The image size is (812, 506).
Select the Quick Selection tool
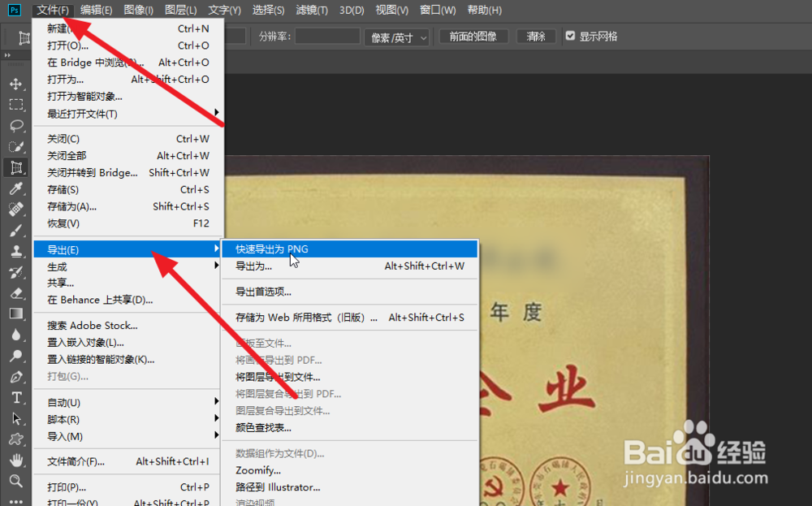[16, 146]
